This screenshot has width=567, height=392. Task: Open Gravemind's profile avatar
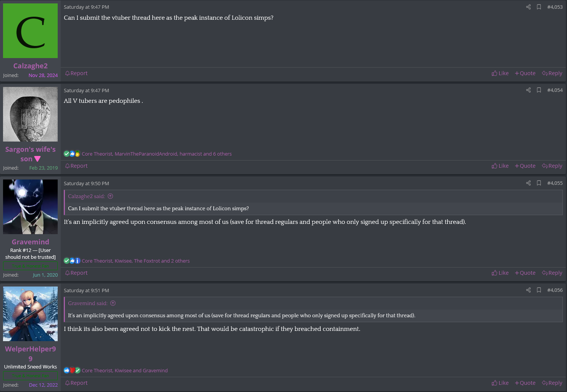pos(30,207)
